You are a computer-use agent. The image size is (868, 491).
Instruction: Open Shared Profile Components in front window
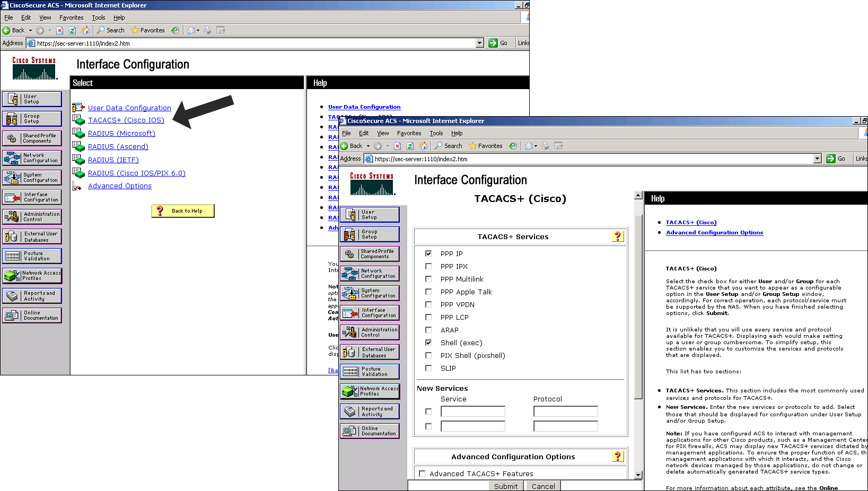pyautogui.click(x=370, y=254)
